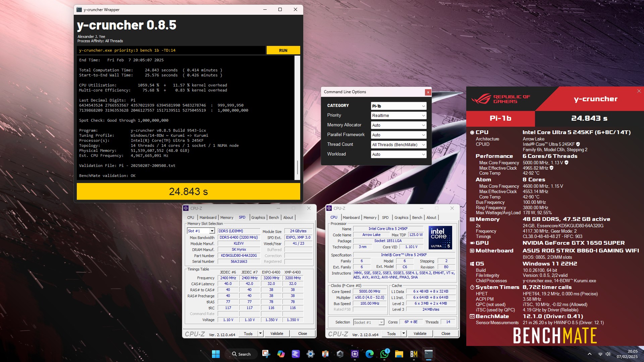Open the Thread Count dropdown
Image resolution: width=644 pixels, height=362 pixels.
(x=398, y=145)
